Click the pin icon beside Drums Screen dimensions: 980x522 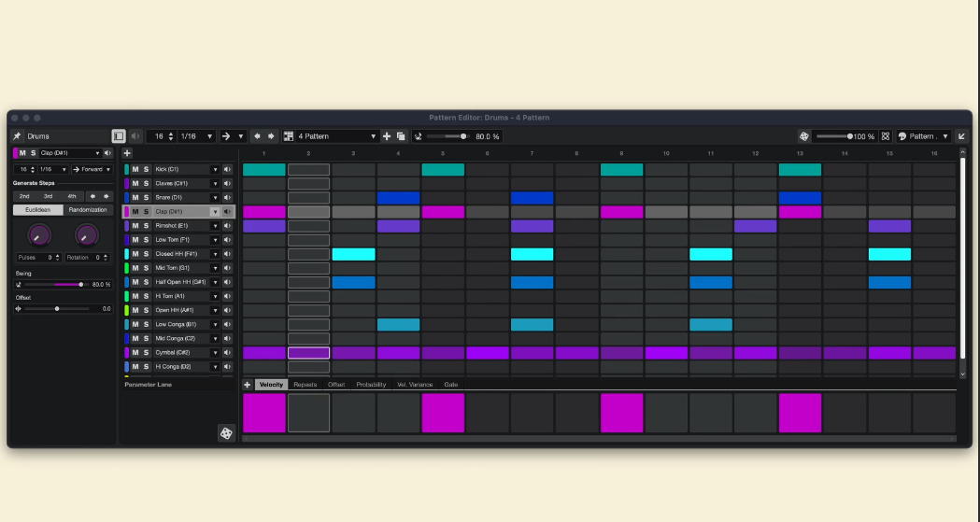(17, 136)
